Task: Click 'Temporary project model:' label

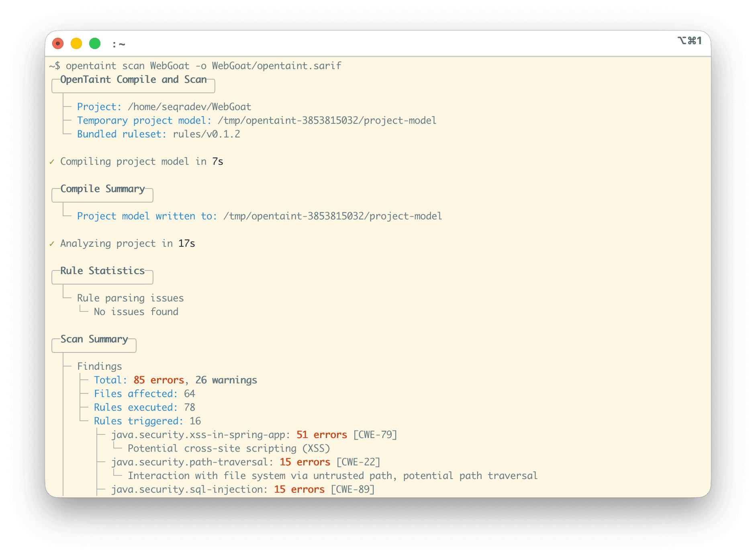Action: click(x=144, y=121)
